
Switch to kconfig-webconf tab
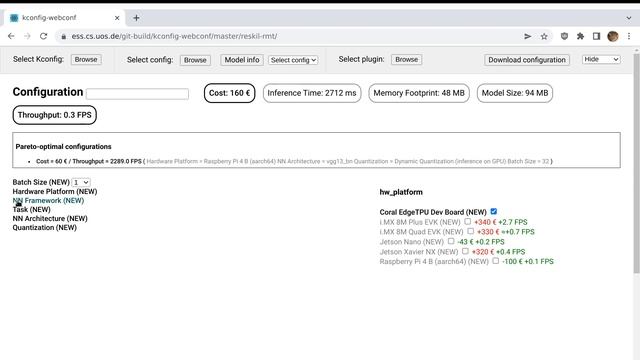tap(65, 18)
